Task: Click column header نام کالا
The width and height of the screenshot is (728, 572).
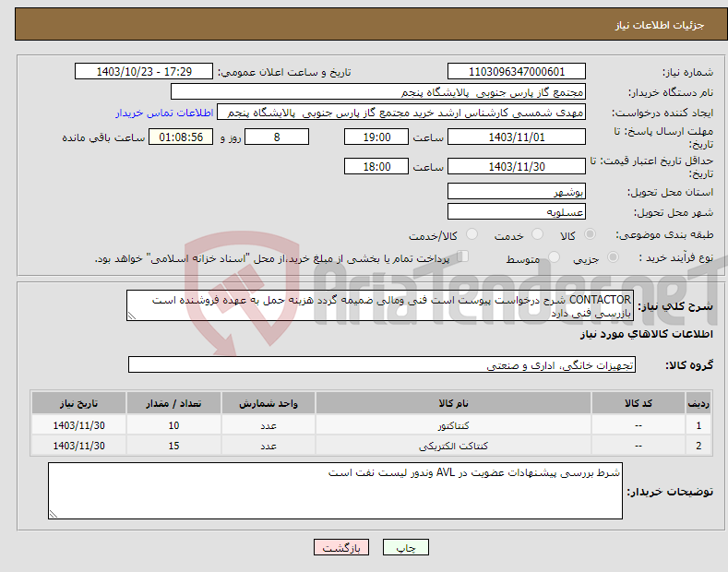Action: [453, 403]
